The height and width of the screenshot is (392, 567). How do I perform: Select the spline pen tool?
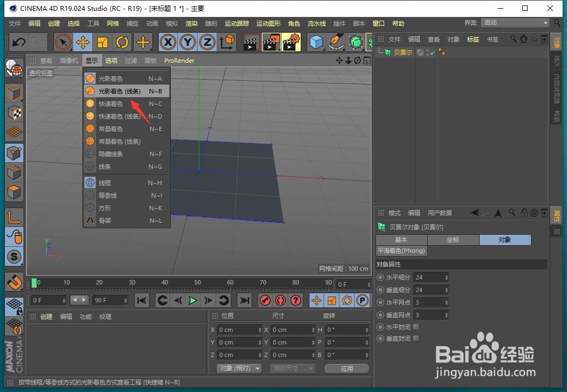point(336,42)
